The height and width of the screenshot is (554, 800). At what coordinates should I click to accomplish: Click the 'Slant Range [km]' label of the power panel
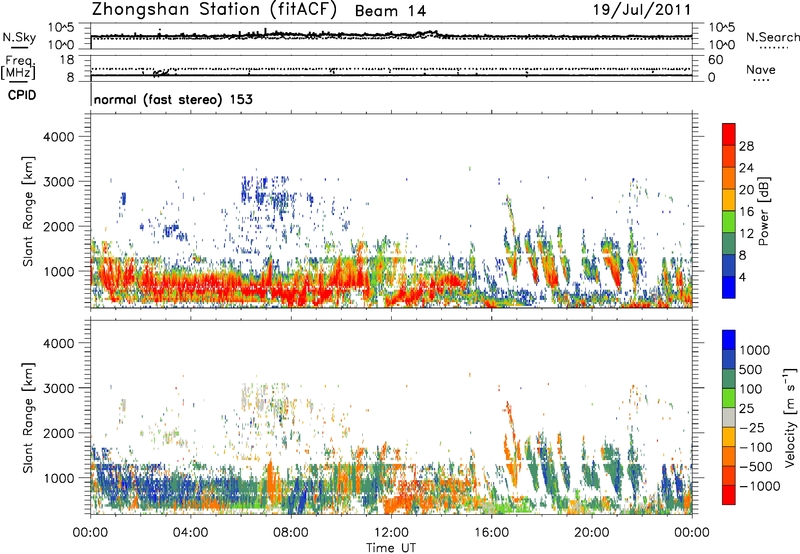click(x=29, y=211)
